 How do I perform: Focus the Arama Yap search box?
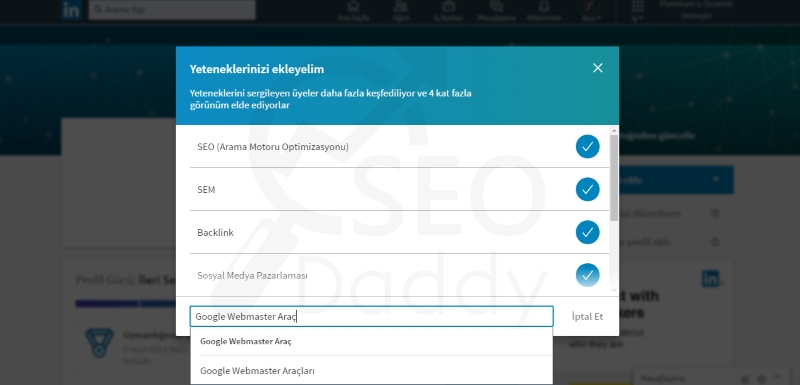pos(172,10)
